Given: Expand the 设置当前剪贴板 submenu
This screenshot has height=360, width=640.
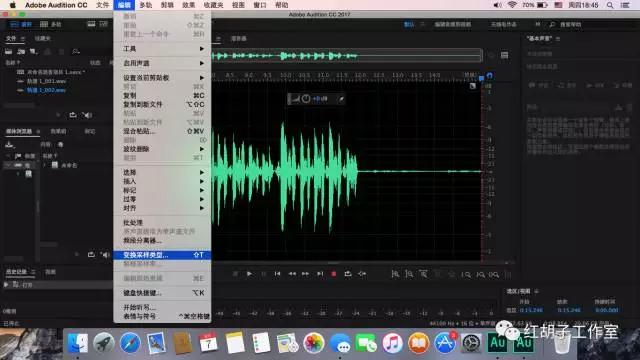Looking at the screenshot, I should pyautogui.click(x=162, y=78).
